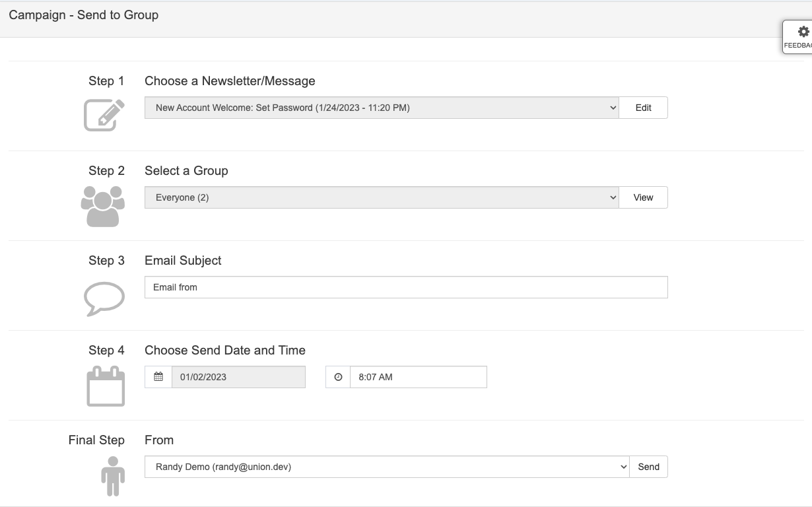Click the clock icon beside time field

click(x=338, y=377)
